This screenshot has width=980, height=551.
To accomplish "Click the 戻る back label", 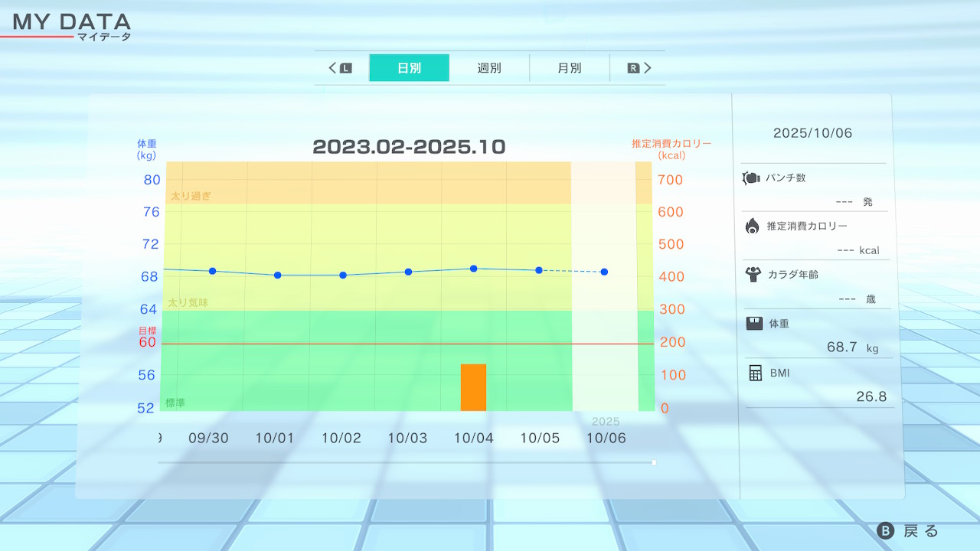I will click(x=920, y=531).
